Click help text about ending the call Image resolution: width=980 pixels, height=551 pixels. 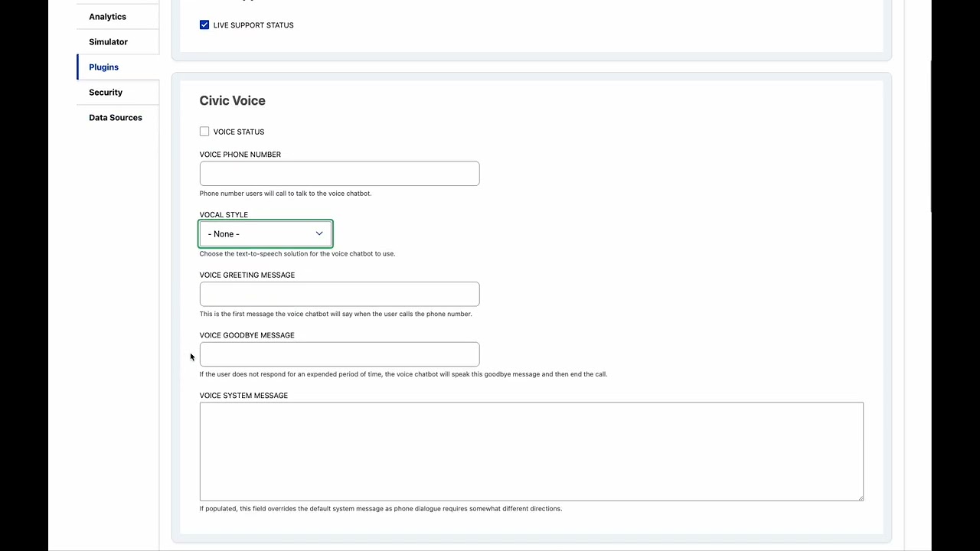pyautogui.click(x=403, y=374)
